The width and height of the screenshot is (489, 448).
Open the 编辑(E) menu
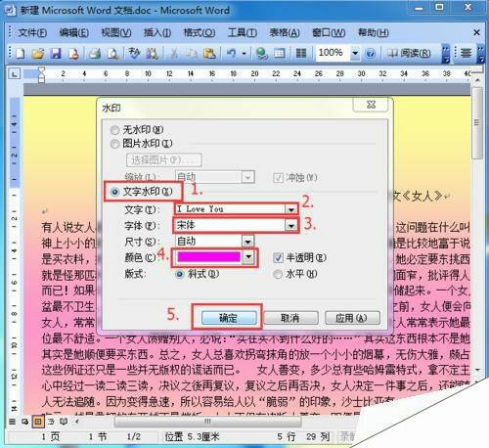(x=73, y=32)
